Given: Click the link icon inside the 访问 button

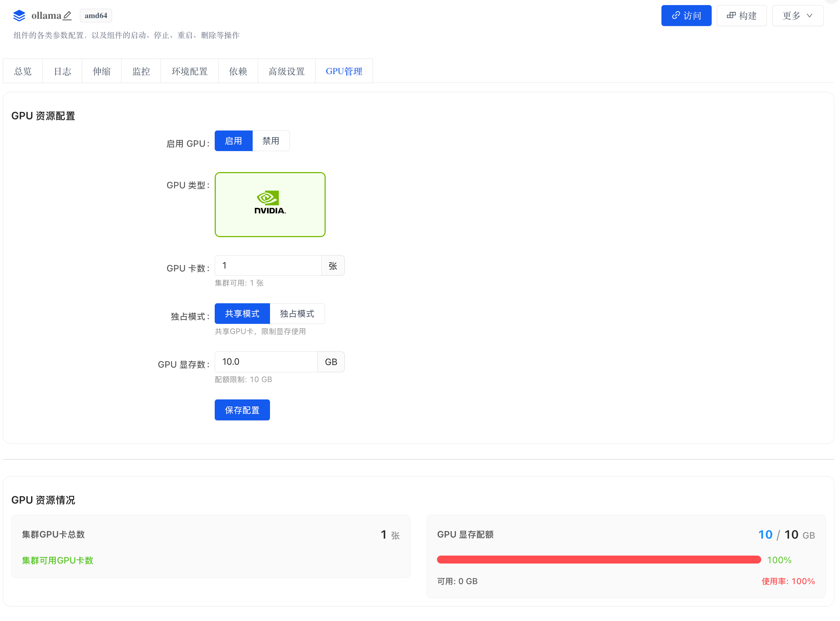Looking at the screenshot, I should 676,16.
